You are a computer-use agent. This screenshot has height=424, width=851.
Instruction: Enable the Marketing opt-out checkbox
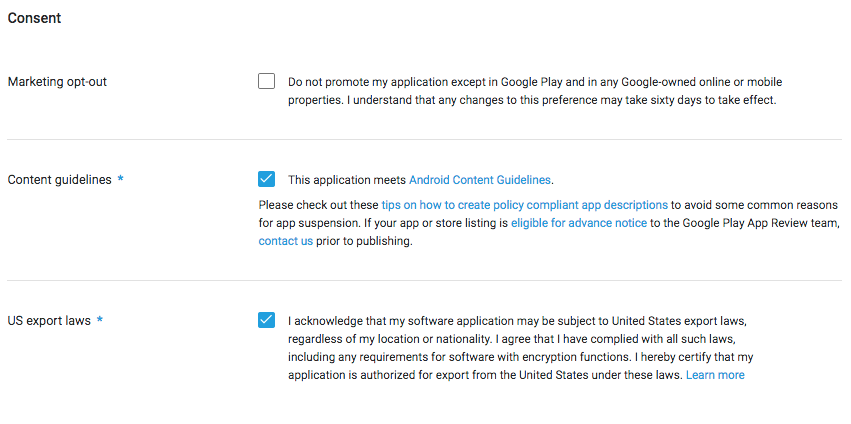266,81
